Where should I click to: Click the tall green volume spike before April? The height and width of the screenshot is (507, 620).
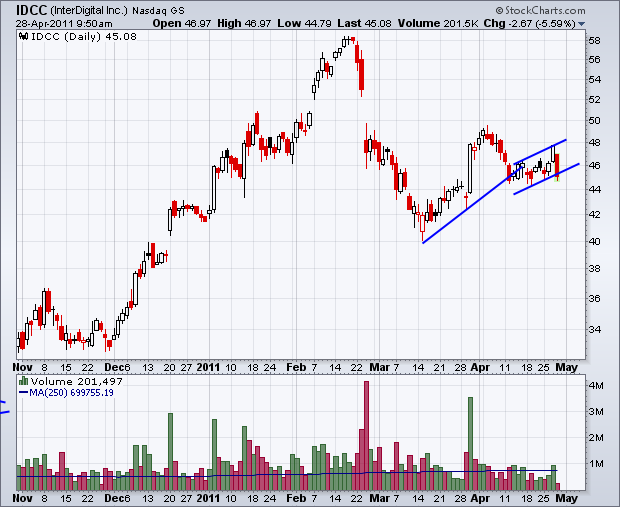click(471, 444)
